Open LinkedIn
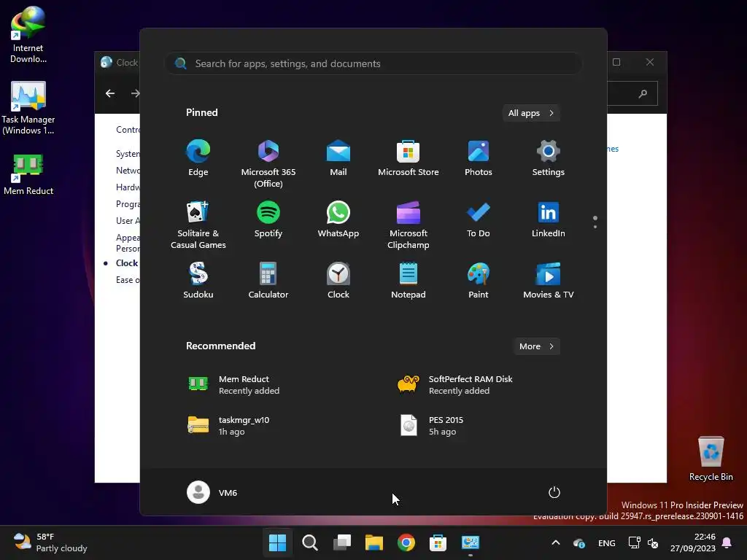Viewport: 747px width, 560px height. (549, 219)
